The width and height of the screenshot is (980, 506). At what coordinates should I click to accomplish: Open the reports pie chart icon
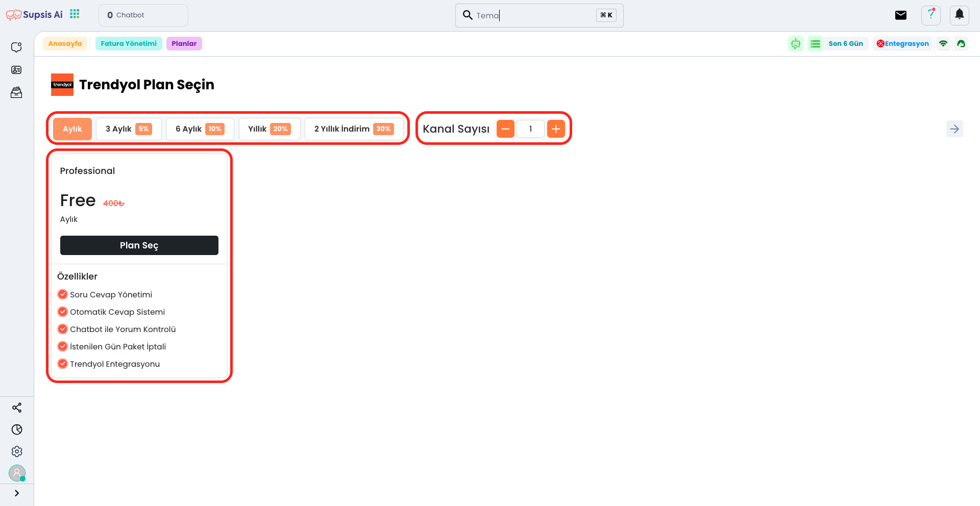click(17, 429)
